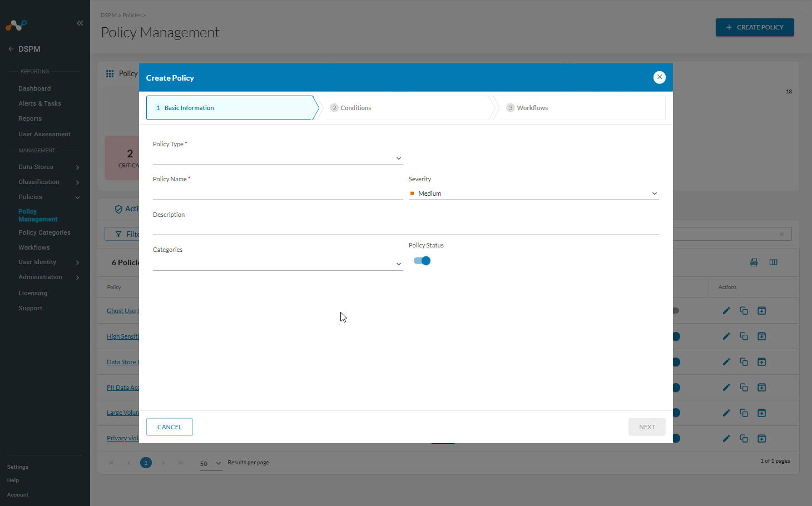Click the NEXT button
This screenshot has height=506, width=812.
[647, 427]
